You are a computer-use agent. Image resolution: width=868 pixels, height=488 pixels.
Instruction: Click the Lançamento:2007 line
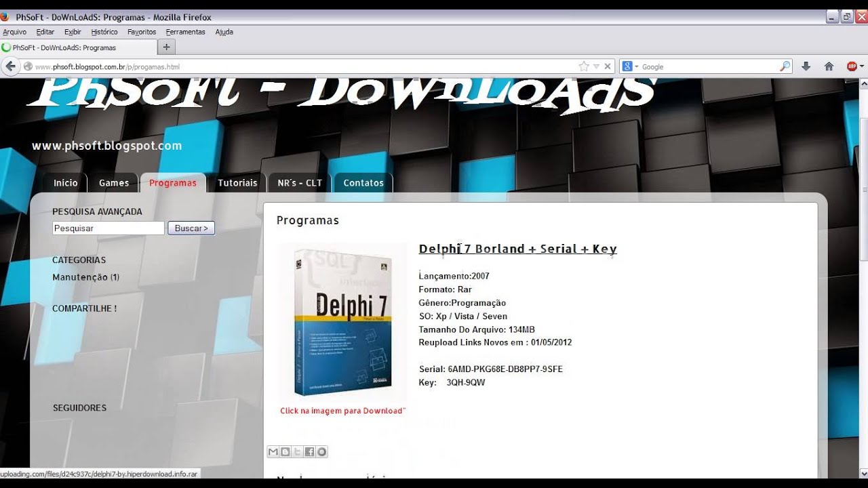(454, 277)
